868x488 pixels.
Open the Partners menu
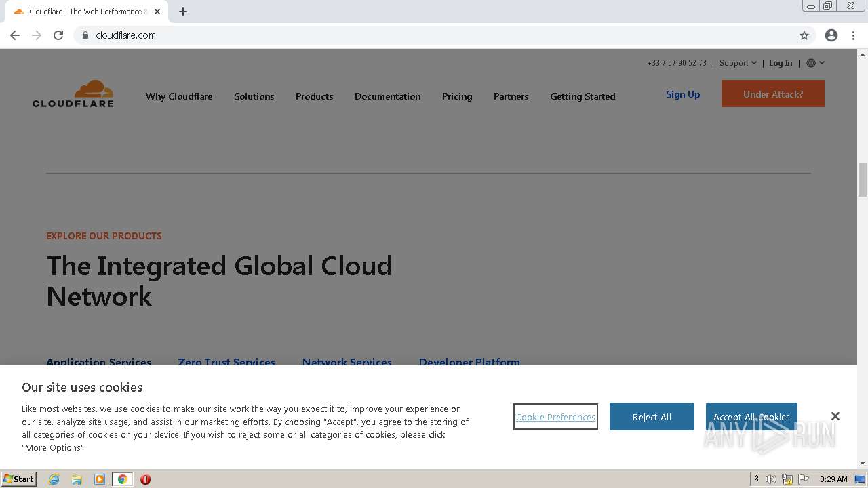(511, 96)
